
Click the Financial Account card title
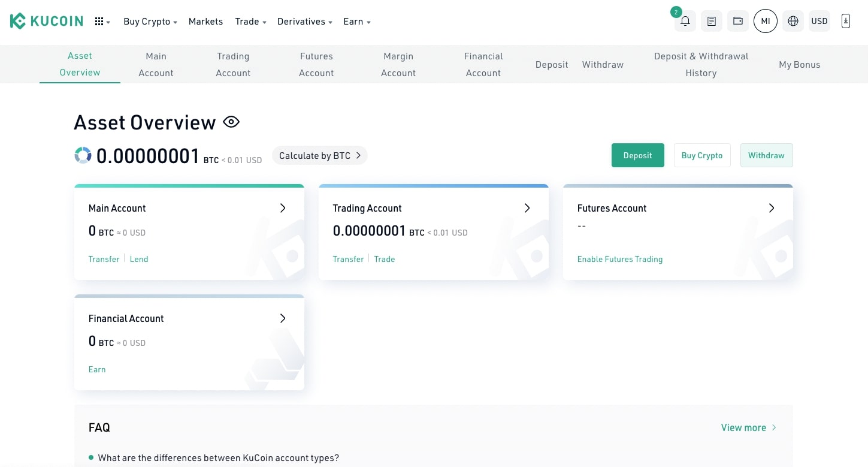[x=126, y=318]
